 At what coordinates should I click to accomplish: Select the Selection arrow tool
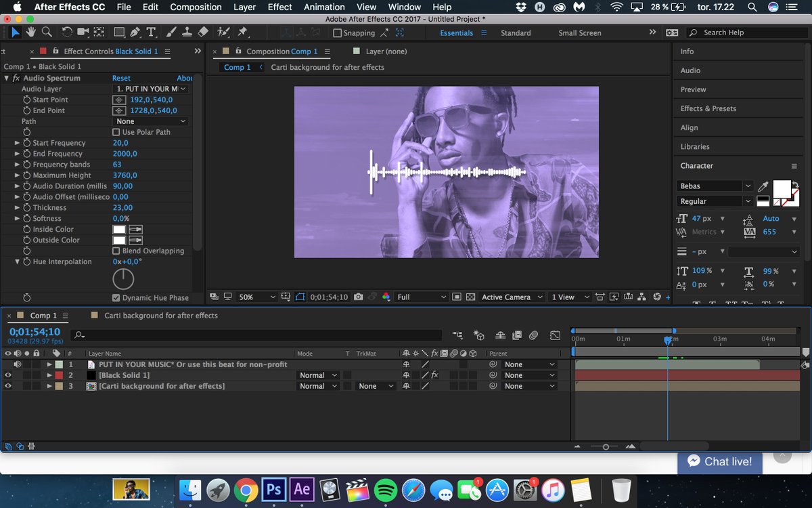16,32
